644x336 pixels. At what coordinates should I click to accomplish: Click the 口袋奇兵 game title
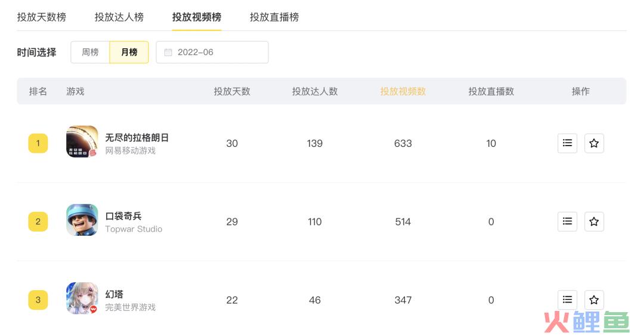pyautogui.click(x=123, y=216)
